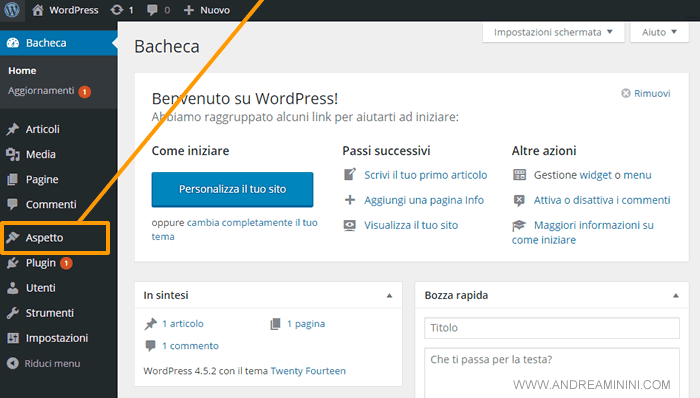Open the 1 commento link

tap(190, 345)
